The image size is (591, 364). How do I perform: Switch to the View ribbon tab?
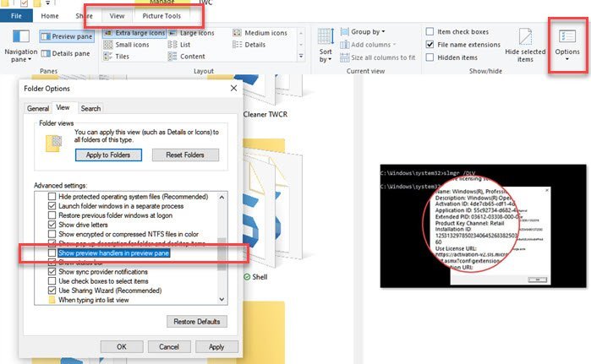coord(117,16)
